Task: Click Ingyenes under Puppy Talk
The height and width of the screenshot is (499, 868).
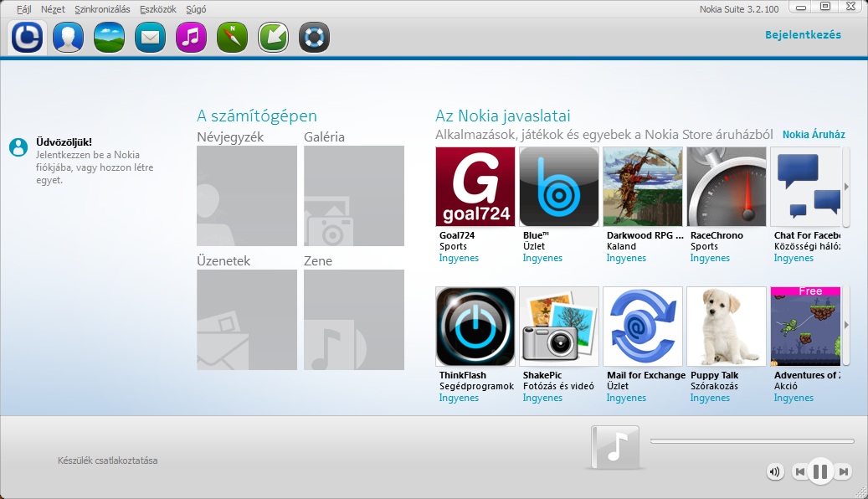Action: pyautogui.click(x=710, y=398)
